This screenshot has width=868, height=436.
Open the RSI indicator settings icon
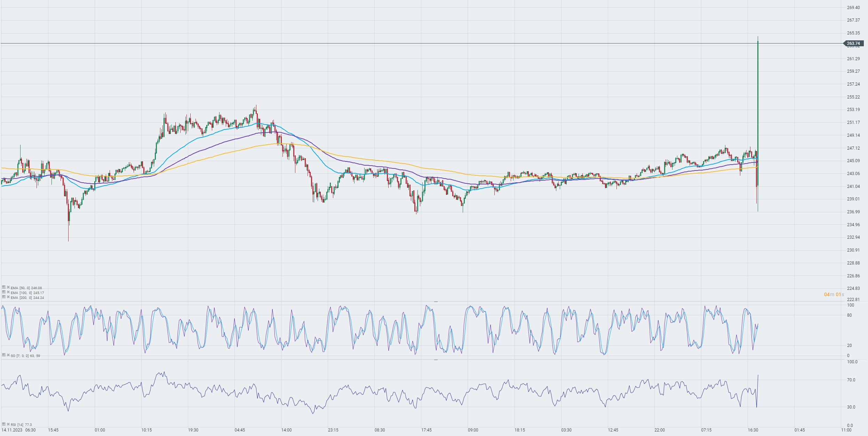pyautogui.click(x=4, y=424)
